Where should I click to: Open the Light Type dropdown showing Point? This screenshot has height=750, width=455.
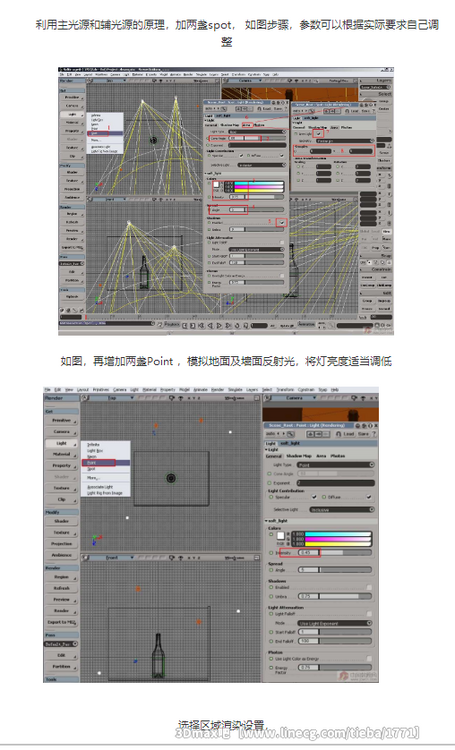click(x=335, y=464)
